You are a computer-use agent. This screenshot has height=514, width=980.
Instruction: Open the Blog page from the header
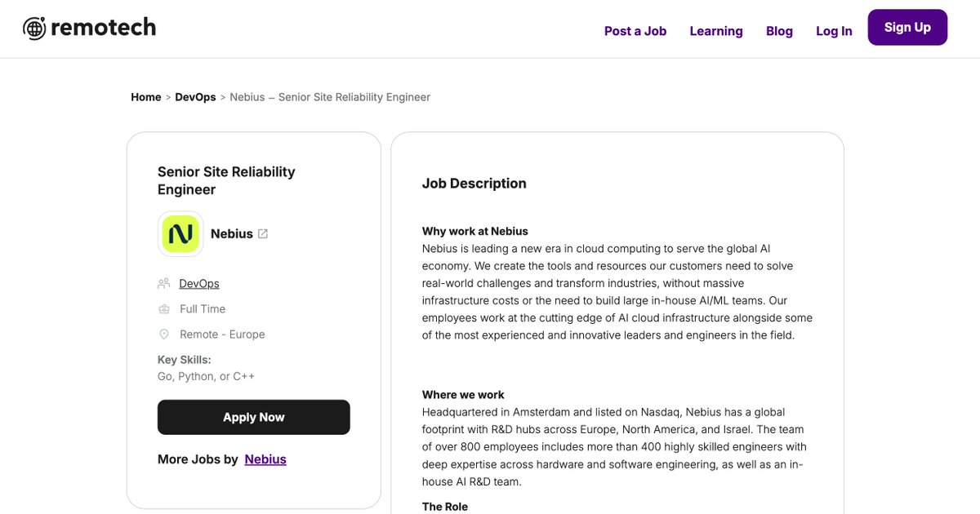tap(779, 31)
